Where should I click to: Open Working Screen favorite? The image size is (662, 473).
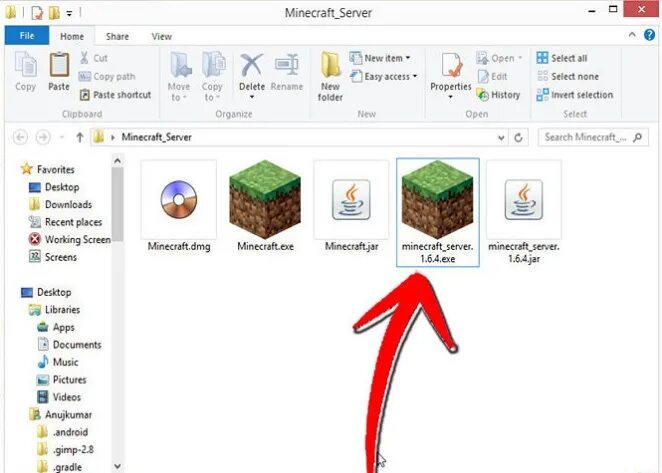70,239
